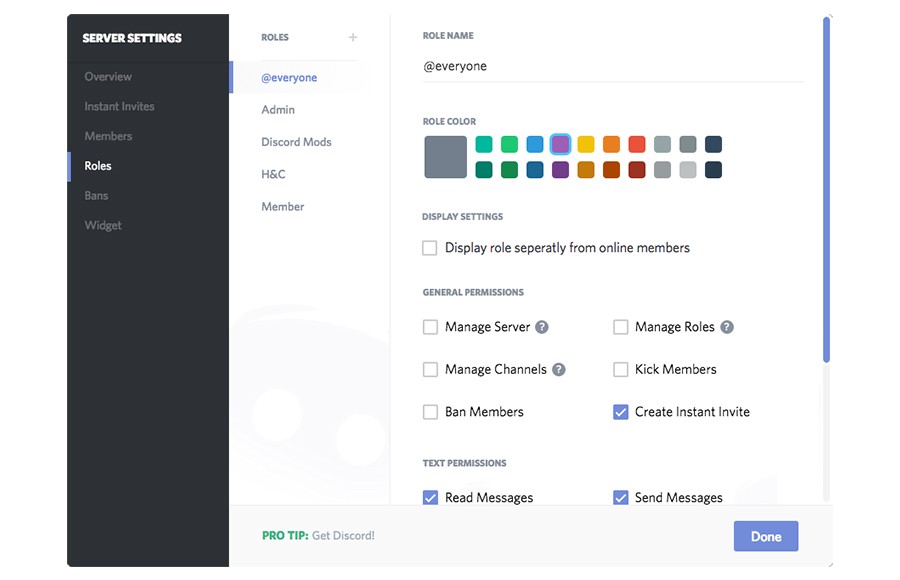Pick the dark red swatch in bottom row
The height and width of the screenshot is (580, 900).
coord(637,170)
